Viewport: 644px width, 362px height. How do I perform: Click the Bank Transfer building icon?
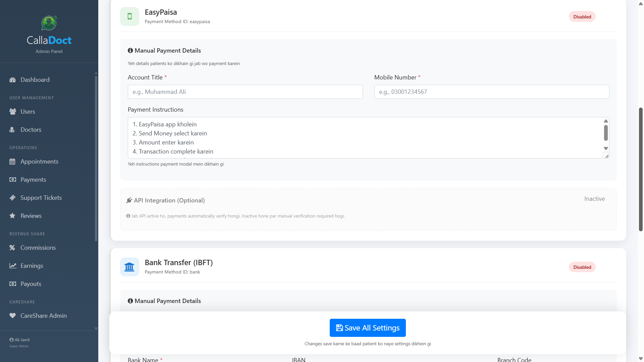(129, 267)
